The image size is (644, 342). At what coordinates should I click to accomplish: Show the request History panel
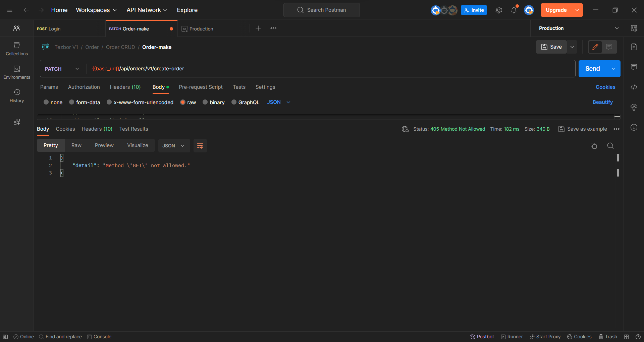point(16,95)
